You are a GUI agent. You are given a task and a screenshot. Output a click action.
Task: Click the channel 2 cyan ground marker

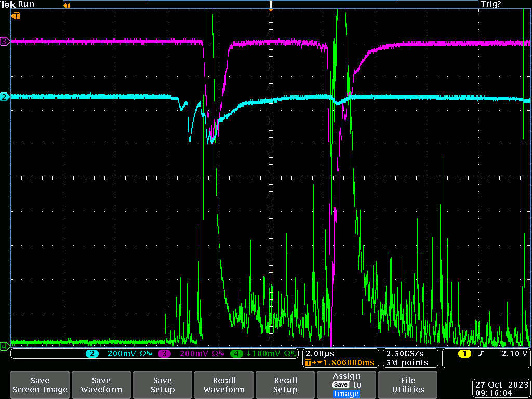tap(4, 97)
